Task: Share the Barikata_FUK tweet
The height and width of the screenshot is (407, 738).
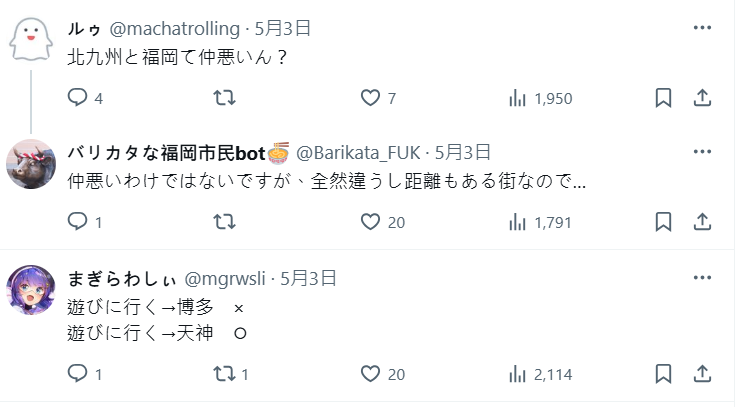Action: [x=702, y=221]
